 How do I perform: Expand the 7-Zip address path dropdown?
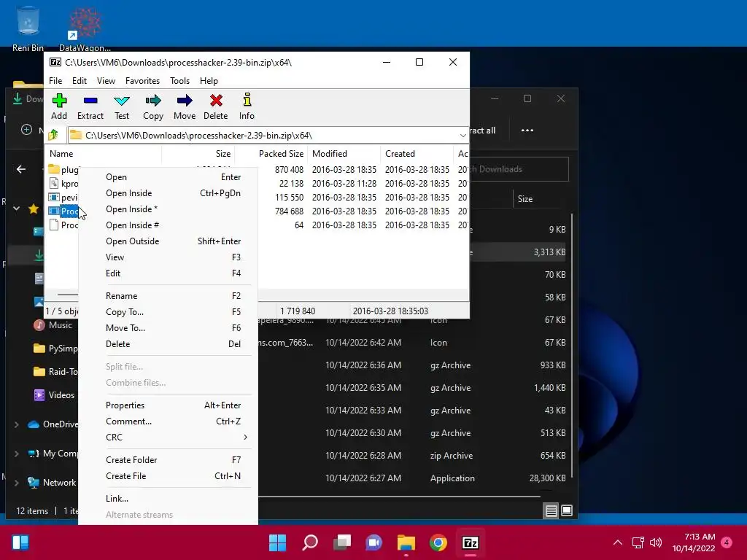(462, 135)
